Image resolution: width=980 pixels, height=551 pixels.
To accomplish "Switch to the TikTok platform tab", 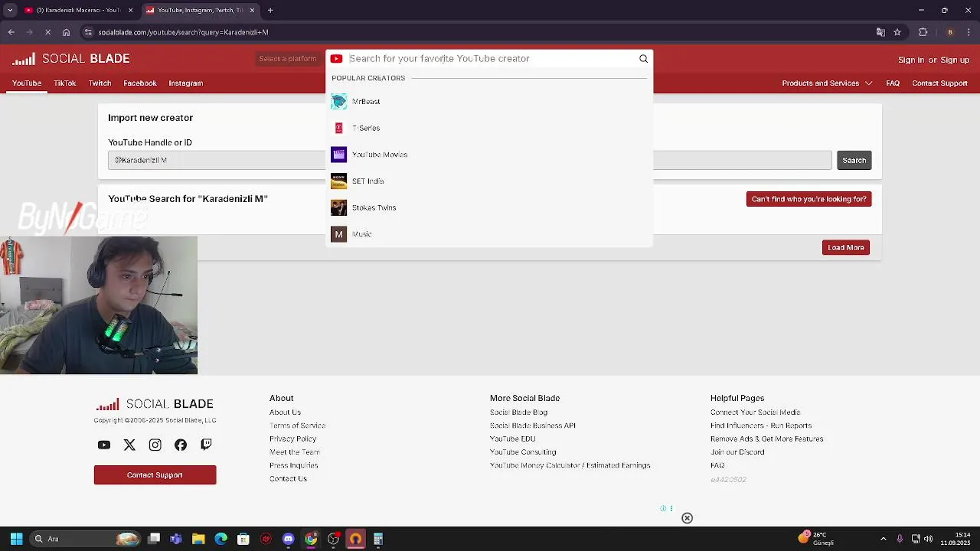I will (x=65, y=83).
